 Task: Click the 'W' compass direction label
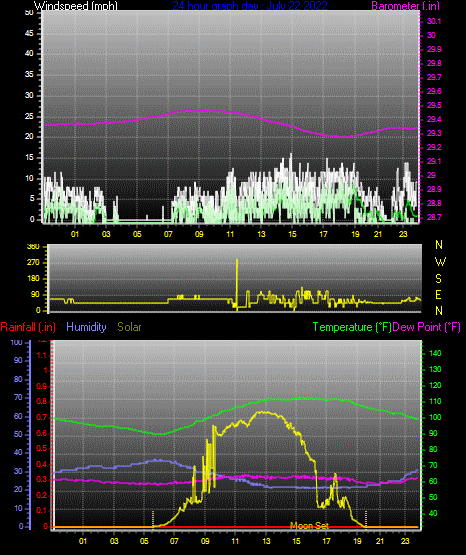(440, 262)
